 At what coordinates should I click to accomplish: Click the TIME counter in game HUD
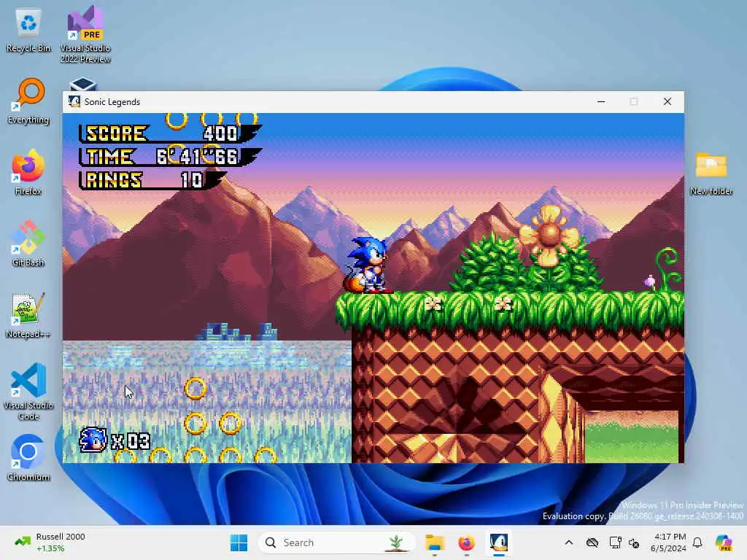coord(169,156)
